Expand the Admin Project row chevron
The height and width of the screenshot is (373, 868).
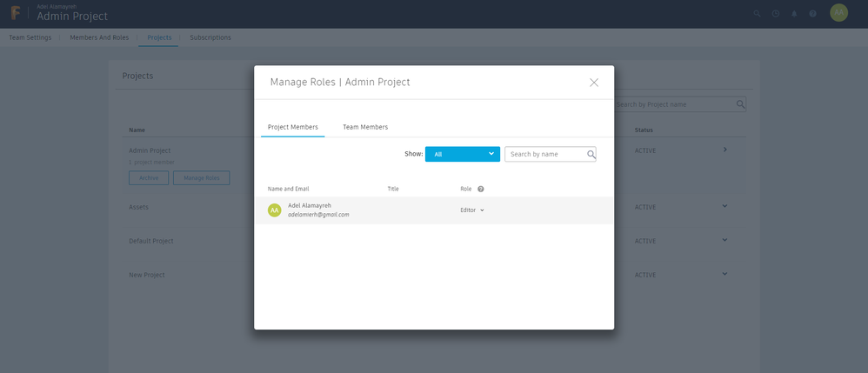point(725,150)
